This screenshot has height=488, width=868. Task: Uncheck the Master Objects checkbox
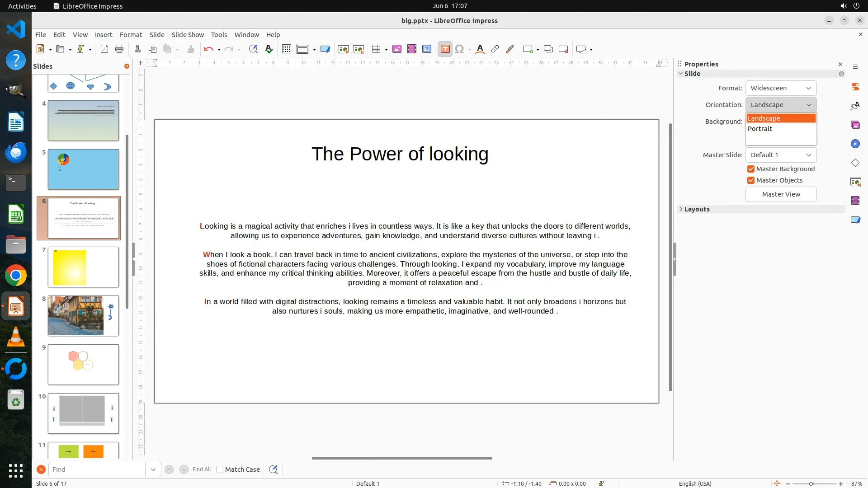(751, 180)
